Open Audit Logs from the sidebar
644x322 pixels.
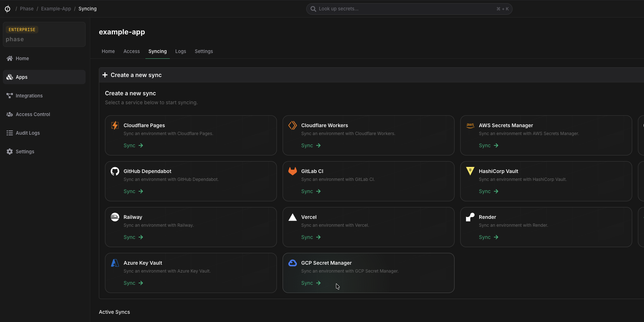point(44,133)
